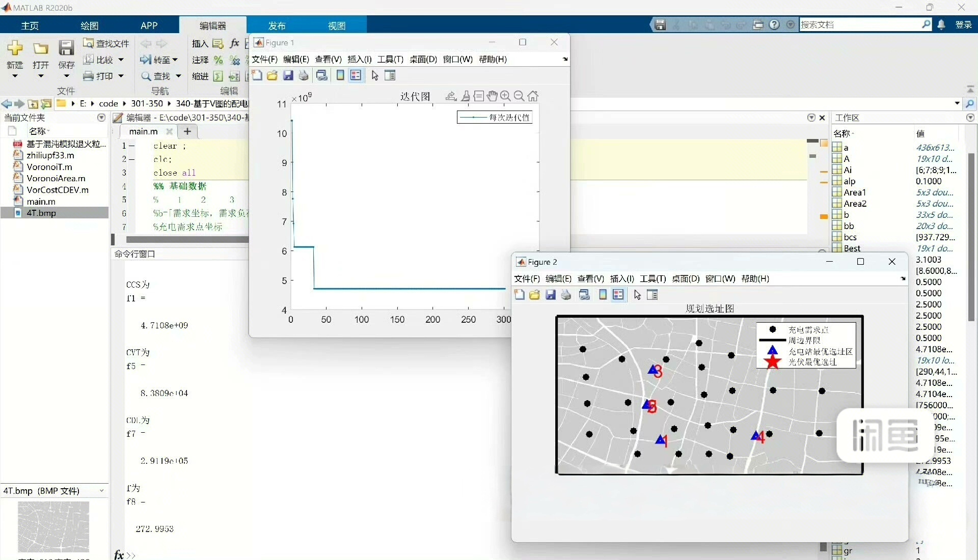Toggle edit plot arrow in Figure 1 toolbar
Viewport: 978px width, 560px height.
coord(375,76)
